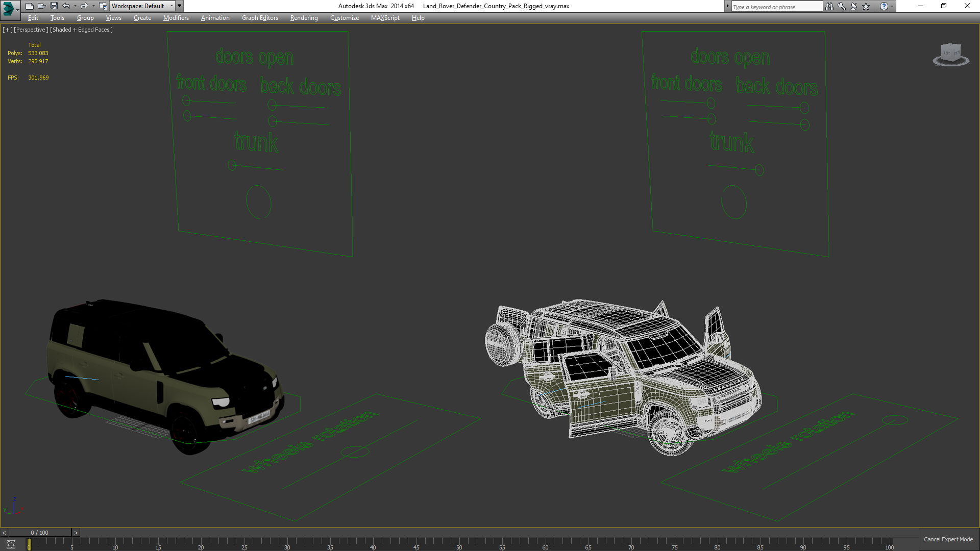Select the right wheels rotation circle control
This screenshot has height=551, width=980.
click(x=895, y=420)
